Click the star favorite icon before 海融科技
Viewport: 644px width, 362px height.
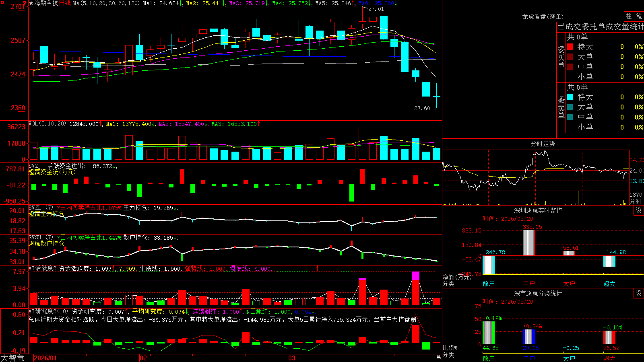click(31, 3)
